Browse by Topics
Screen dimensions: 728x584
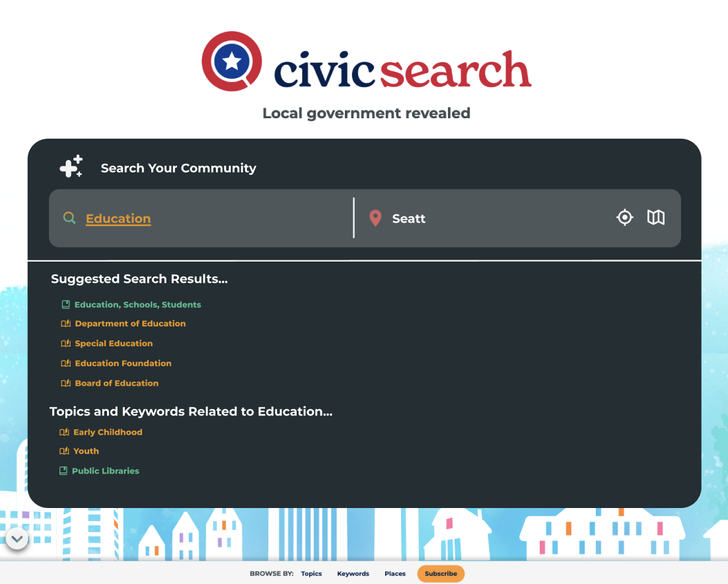[x=311, y=573]
